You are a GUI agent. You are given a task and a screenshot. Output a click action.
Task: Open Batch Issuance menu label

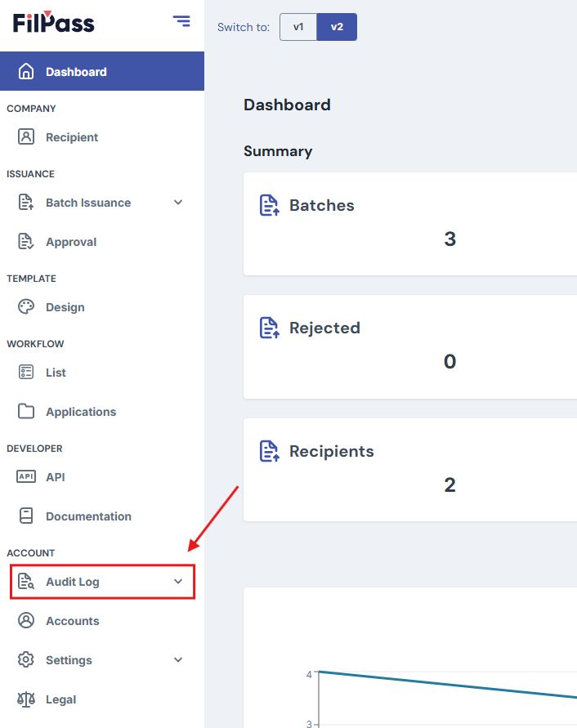(x=88, y=203)
